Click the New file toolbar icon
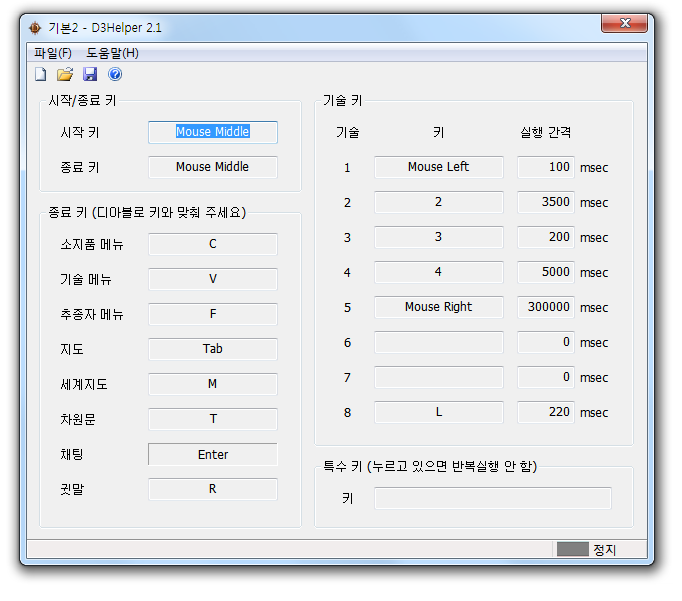This screenshot has width=682, height=601. [x=40, y=74]
